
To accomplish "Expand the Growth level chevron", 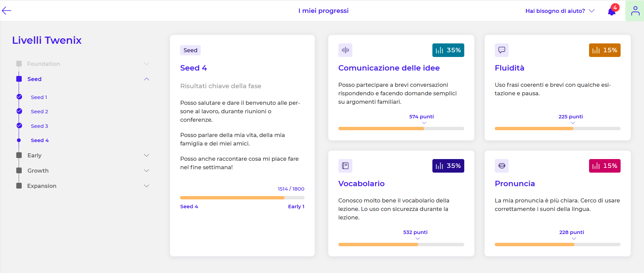I will coord(147,171).
